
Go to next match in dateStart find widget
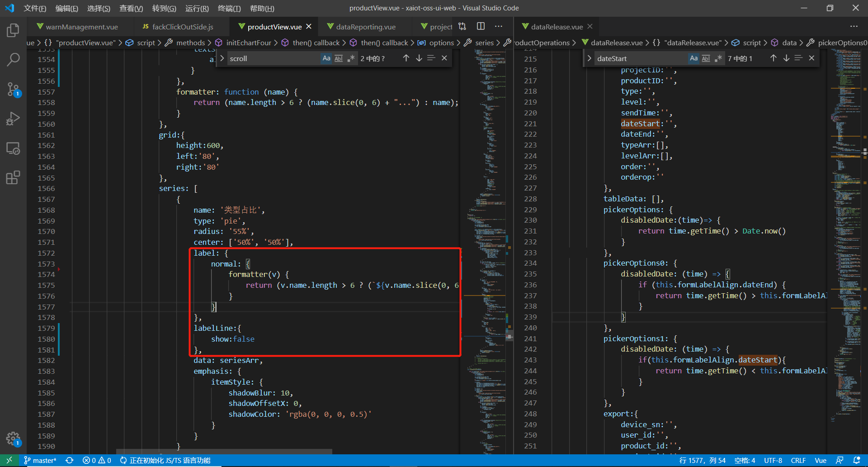click(786, 58)
